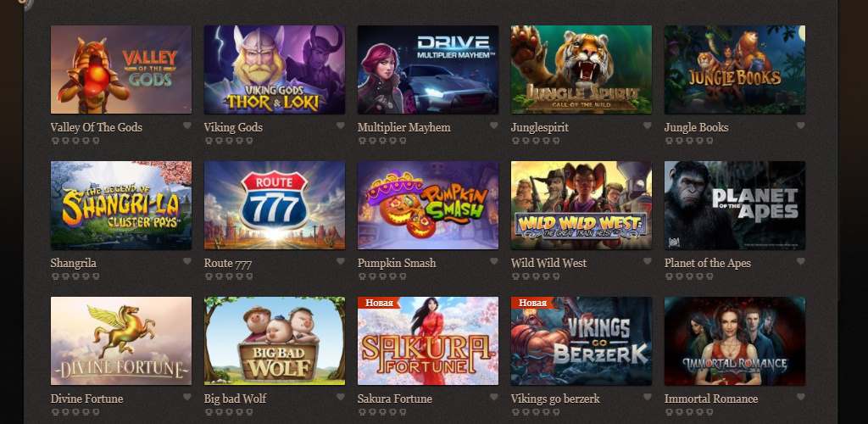Screen dimensions: 868x424
Task: Open Sakura Fortune game marked Новая
Action: point(428,341)
